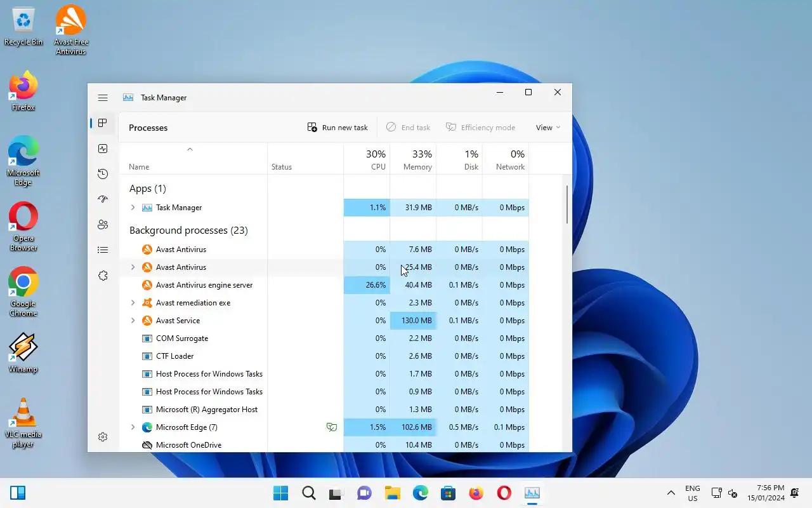Click the Background processes (23) group header
Viewport: 812px width, 508px height.
188,231
